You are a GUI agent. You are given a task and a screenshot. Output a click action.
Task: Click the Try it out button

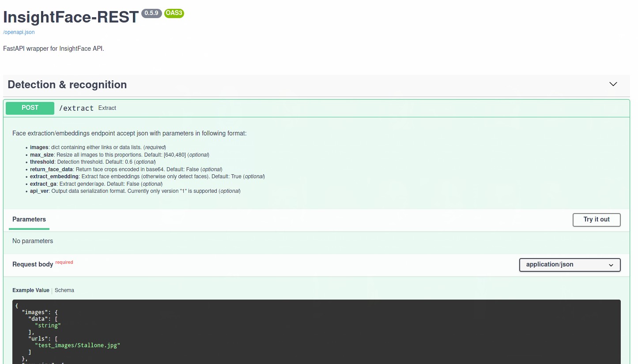point(596,220)
